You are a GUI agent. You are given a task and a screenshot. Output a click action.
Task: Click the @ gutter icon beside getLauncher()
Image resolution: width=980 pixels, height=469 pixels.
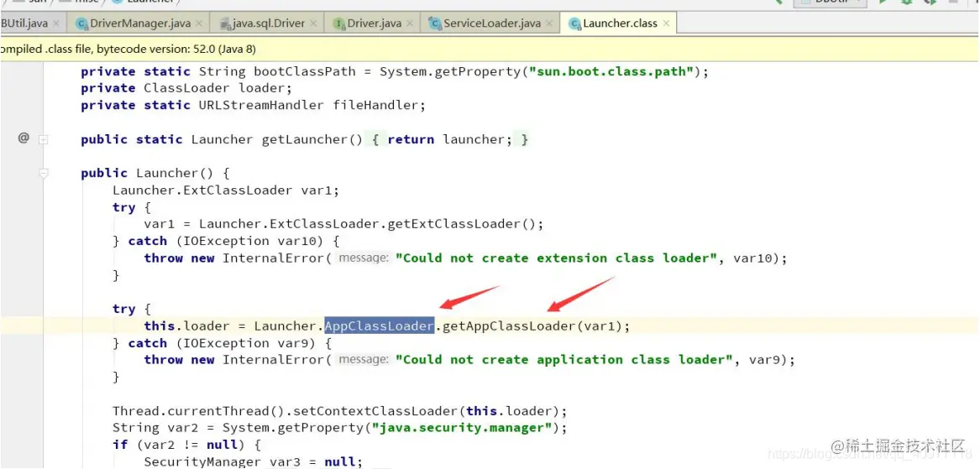pyautogui.click(x=24, y=138)
